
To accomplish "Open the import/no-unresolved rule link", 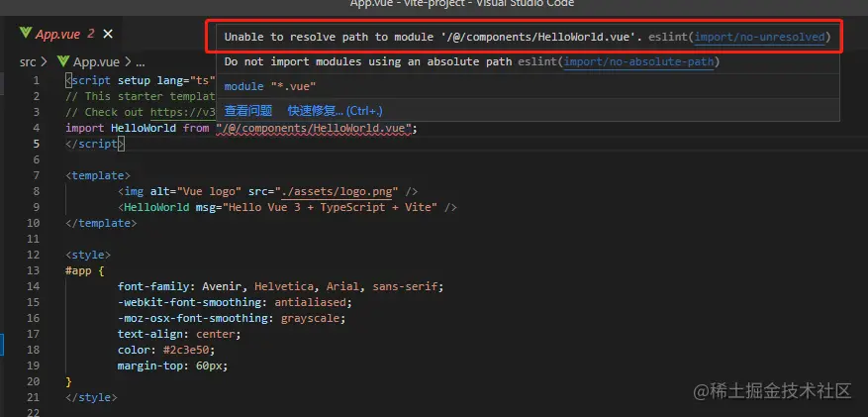I will click(x=760, y=37).
